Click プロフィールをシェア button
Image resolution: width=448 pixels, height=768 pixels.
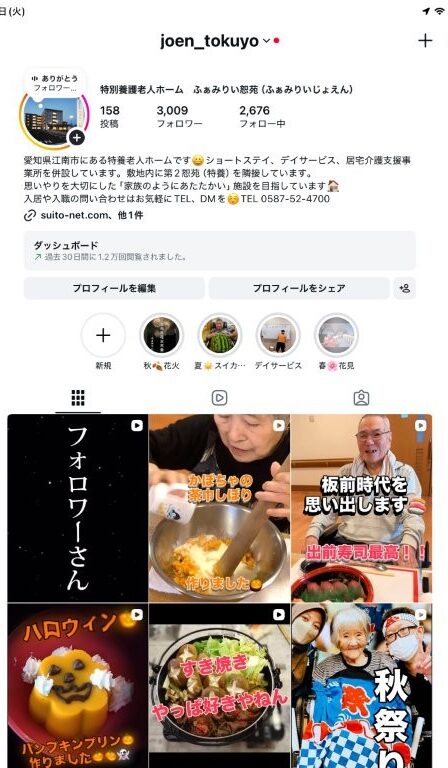[299, 288]
